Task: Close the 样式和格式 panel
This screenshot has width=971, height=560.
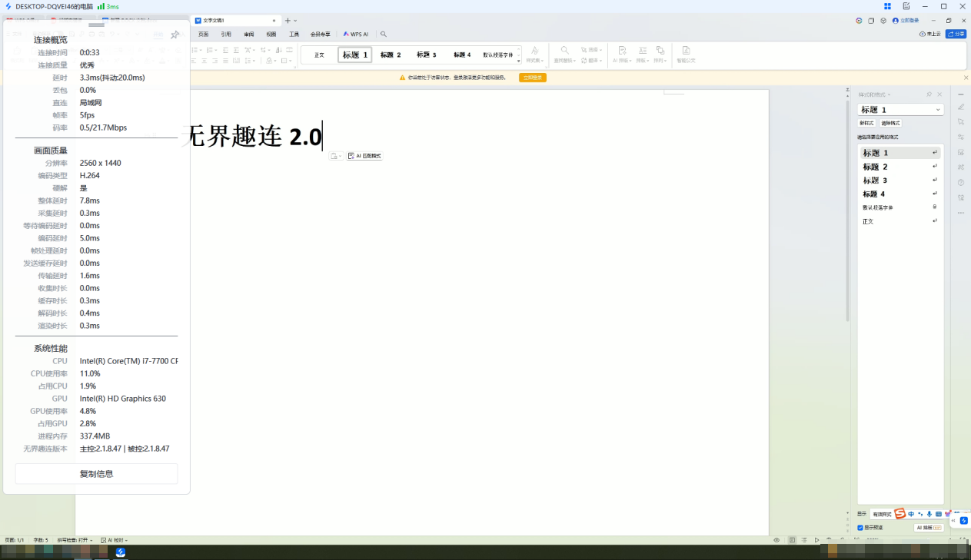Action: (939, 94)
